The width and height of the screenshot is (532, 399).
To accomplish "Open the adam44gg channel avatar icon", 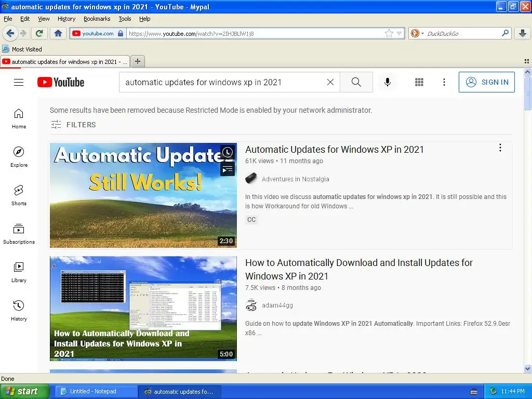I will pyautogui.click(x=251, y=305).
